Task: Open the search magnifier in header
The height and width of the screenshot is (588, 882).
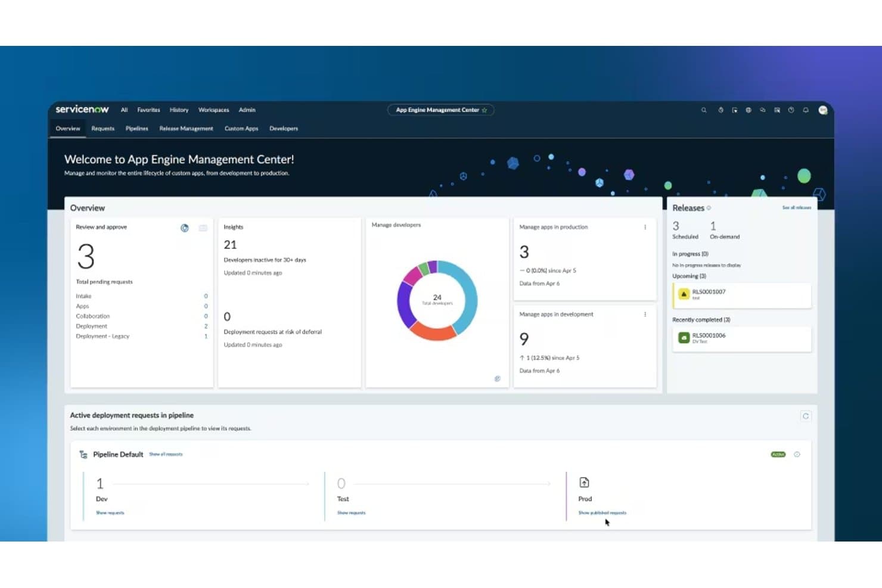Action: point(704,110)
